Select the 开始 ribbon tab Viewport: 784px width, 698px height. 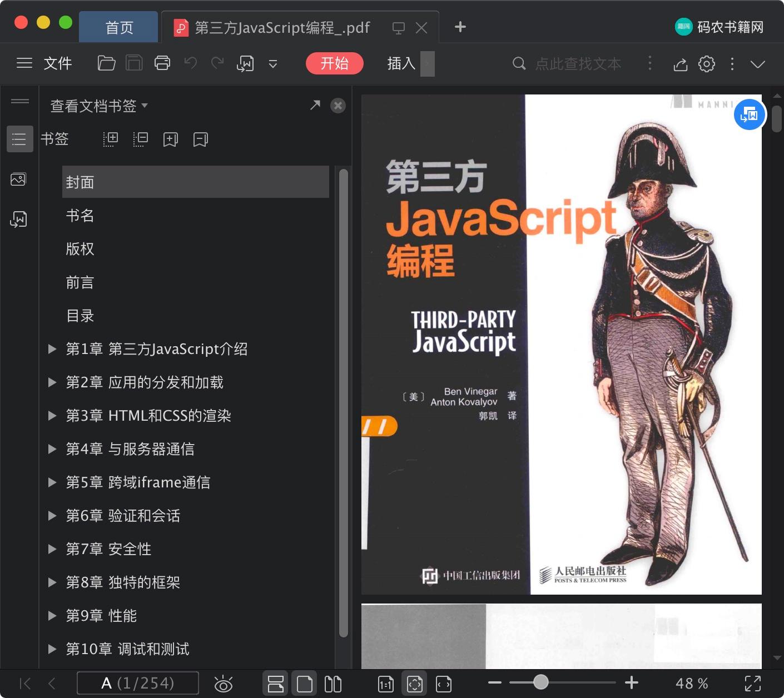[x=335, y=63]
